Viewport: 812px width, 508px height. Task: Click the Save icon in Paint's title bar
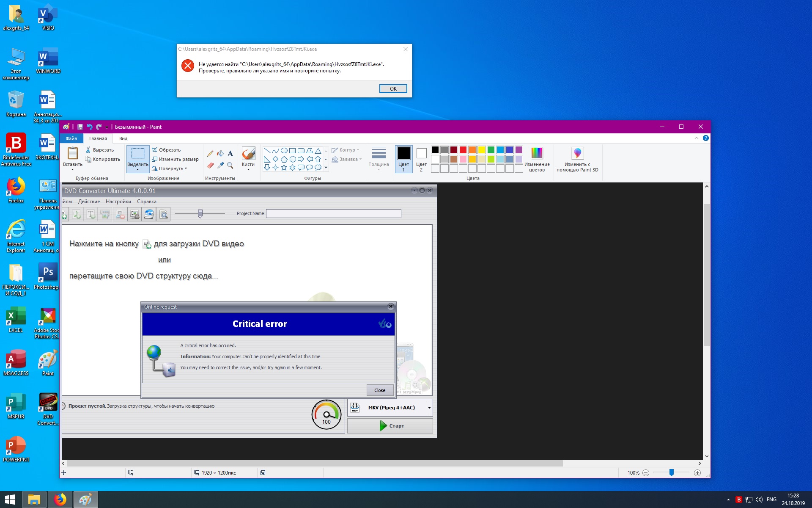coord(80,127)
